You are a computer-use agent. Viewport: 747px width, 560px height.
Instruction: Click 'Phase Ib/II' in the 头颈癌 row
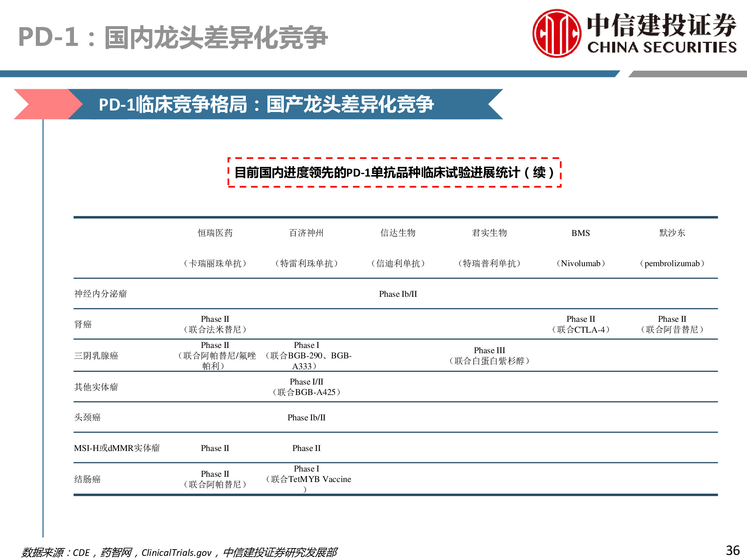tap(307, 417)
